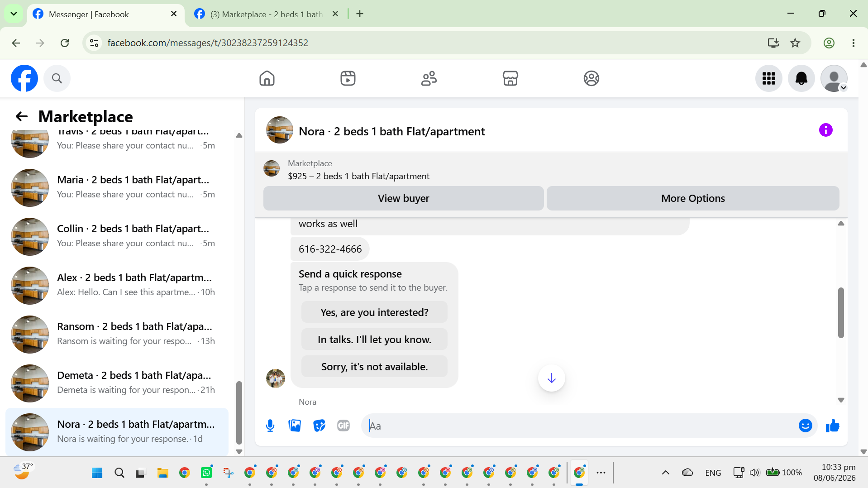Focus the Aa message input field
The height and width of the screenshot is (488, 868).
[579, 426]
